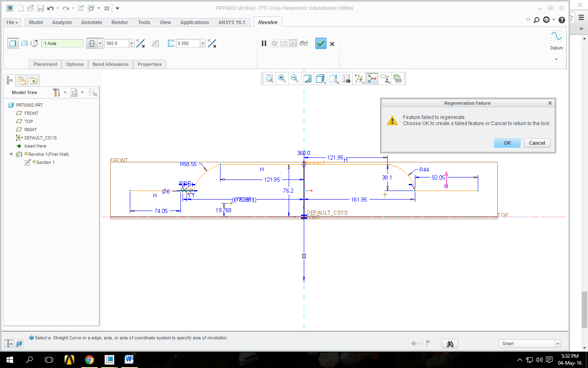Viewport: 588px width, 368px height.
Task: Select the Favorites navigator tab
Action: 33,81
